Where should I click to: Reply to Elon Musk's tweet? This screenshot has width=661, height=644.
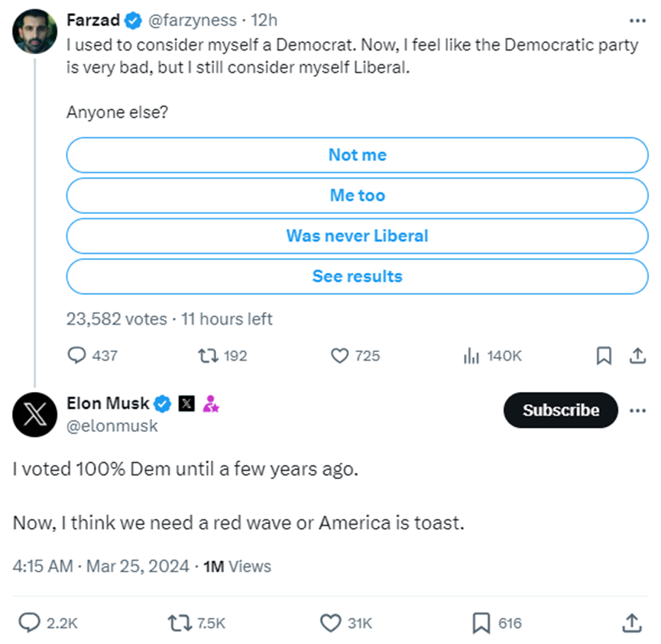[x=29, y=623]
